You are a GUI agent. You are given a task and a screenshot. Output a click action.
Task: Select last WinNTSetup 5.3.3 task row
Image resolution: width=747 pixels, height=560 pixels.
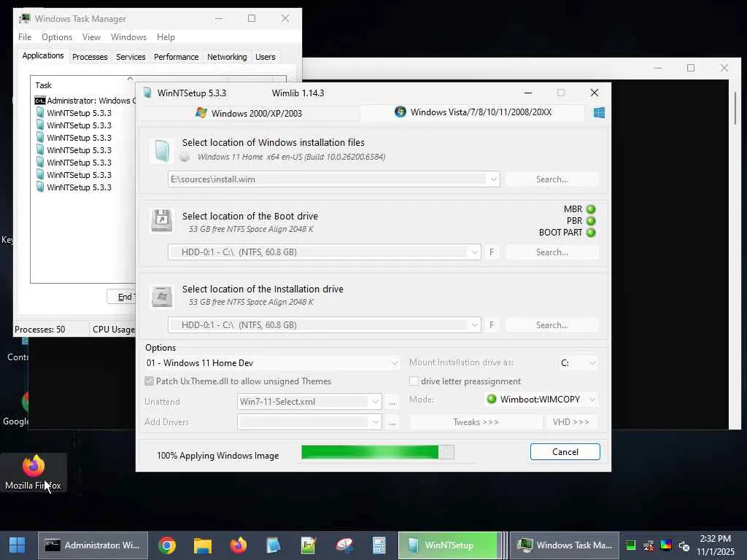[x=74, y=187]
